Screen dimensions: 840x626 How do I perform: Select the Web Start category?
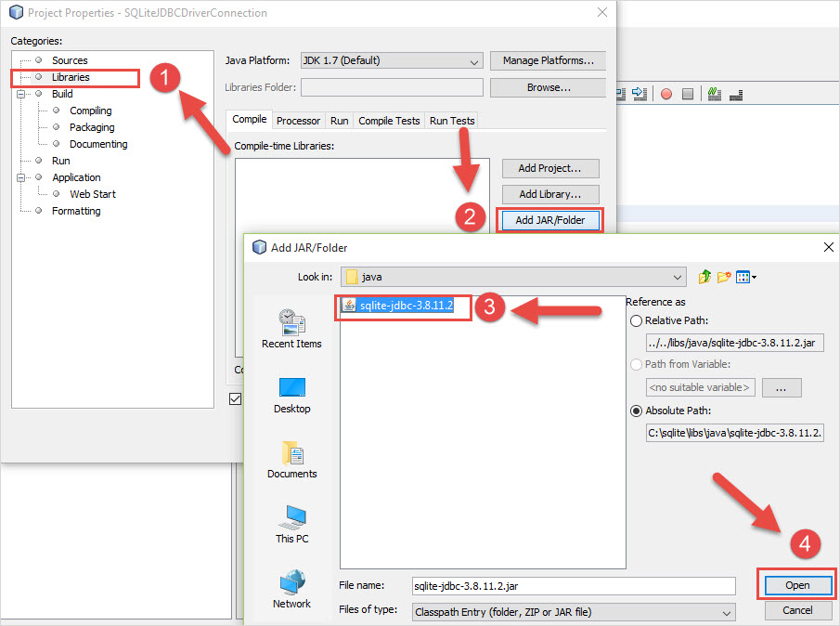click(93, 194)
